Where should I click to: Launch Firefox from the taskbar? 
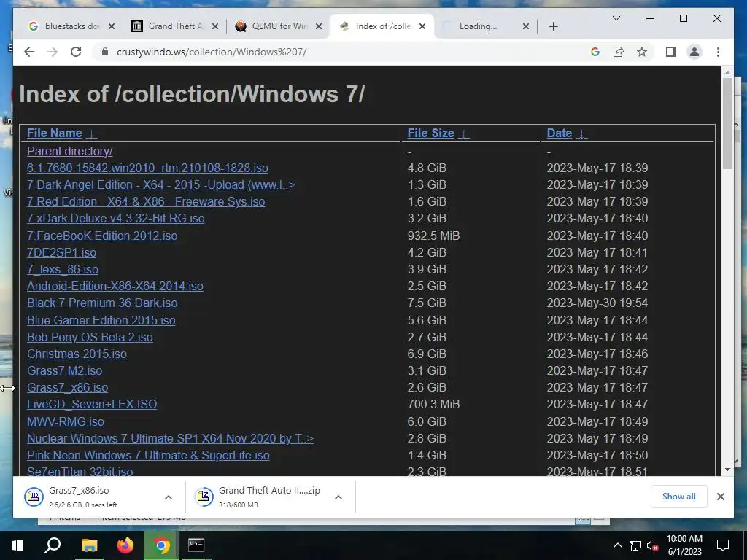(x=125, y=545)
